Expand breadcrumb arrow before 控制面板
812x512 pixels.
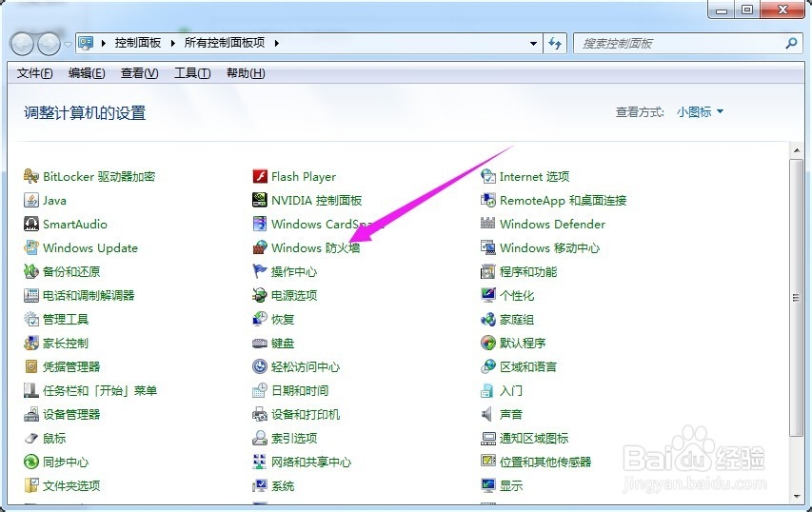click(x=104, y=44)
